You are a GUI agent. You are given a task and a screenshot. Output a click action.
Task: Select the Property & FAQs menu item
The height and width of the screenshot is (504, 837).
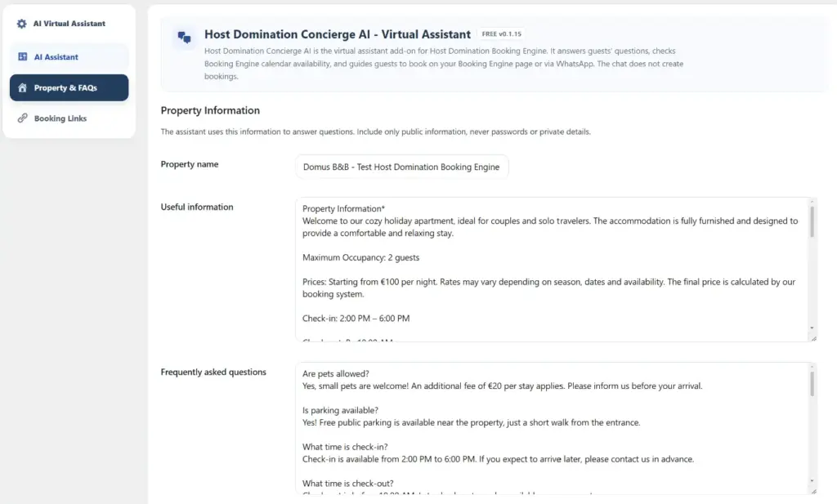coord(69,87)
